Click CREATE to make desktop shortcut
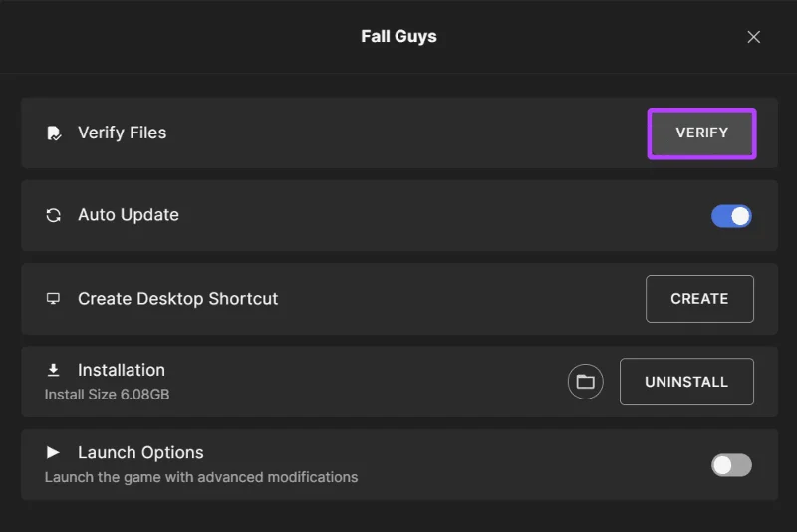The height and width of the screenshot is (532, 797). (699, 299)
